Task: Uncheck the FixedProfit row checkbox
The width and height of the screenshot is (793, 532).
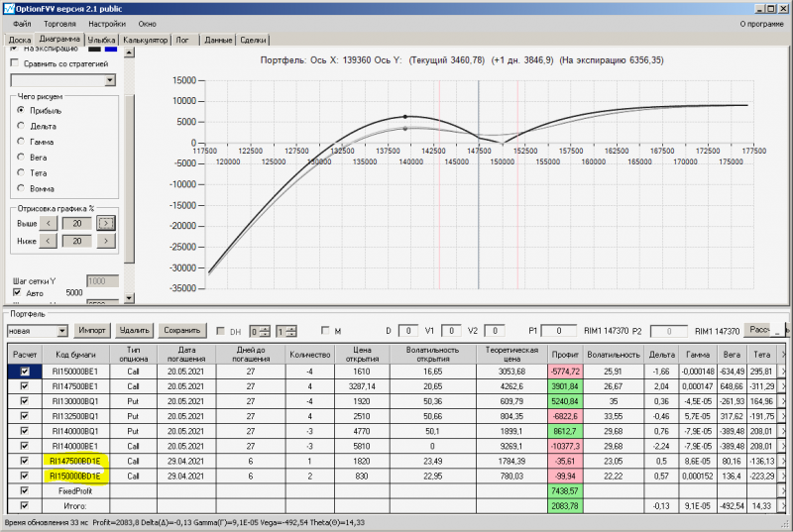Action: point(24,490)
